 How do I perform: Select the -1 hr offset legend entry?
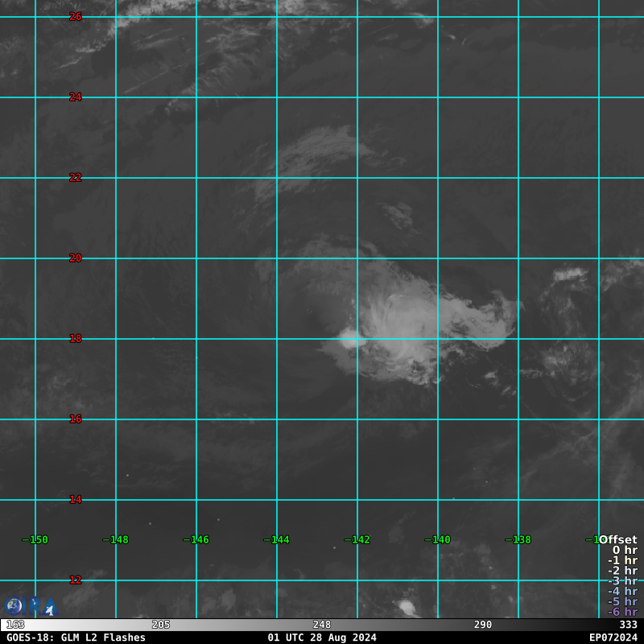[621, 561]
